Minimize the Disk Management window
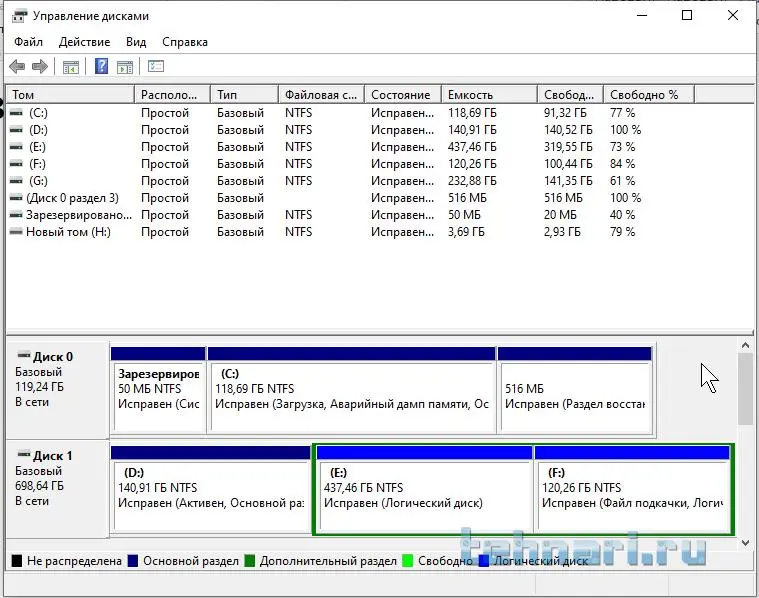 [x=642, y=15]
